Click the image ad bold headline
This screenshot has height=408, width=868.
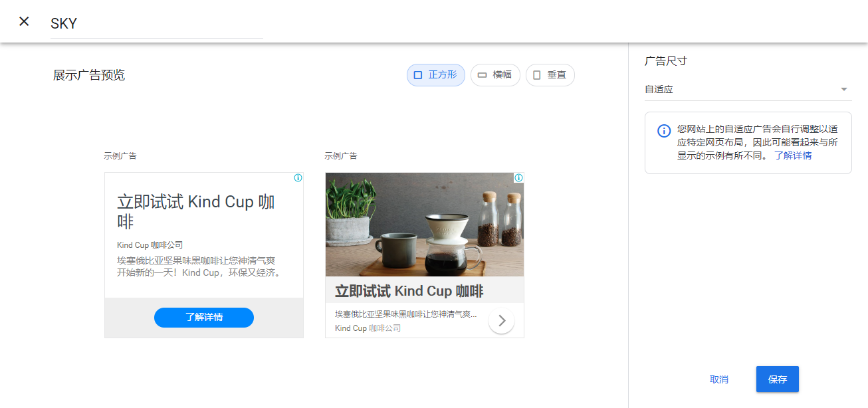[x=409, y=291]
